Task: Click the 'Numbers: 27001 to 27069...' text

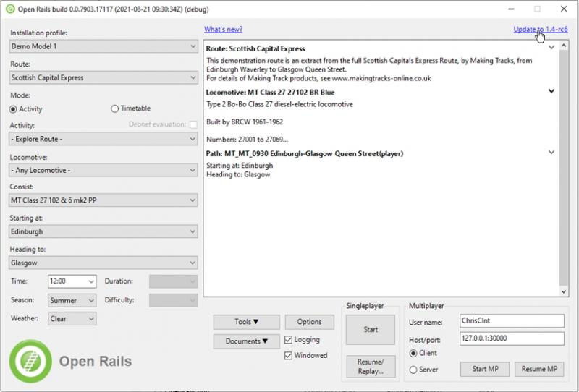Action: click(x=247, y=140)
